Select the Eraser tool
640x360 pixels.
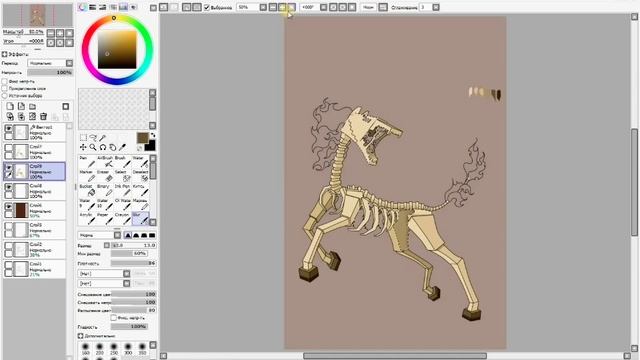pos(105,176)
